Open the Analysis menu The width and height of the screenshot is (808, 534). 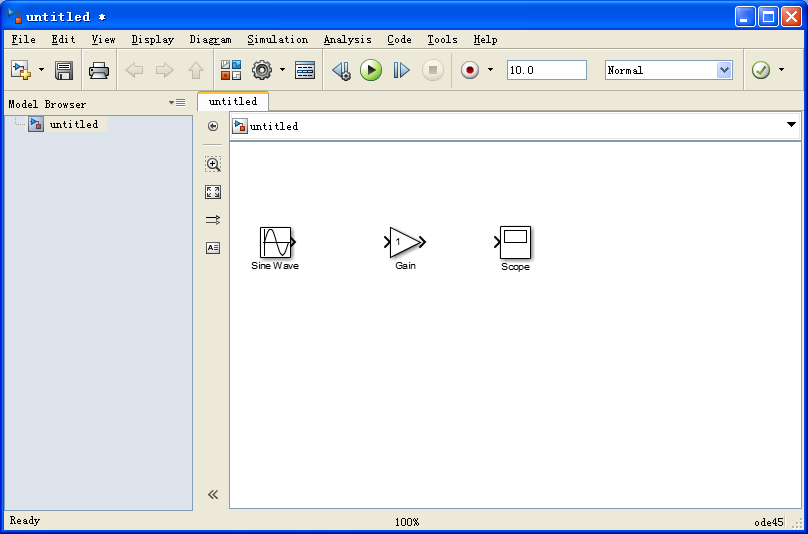pos(347,40)
